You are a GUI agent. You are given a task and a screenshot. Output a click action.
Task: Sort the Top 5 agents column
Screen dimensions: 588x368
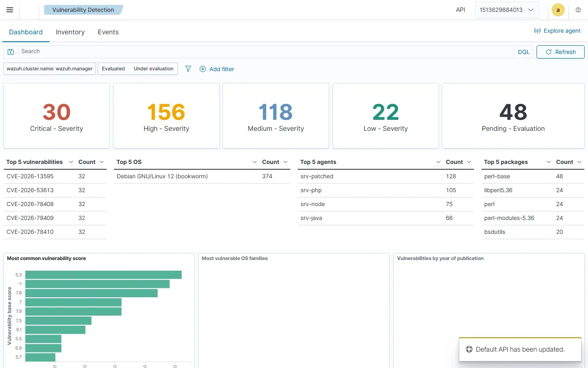[x=370, y=162]
